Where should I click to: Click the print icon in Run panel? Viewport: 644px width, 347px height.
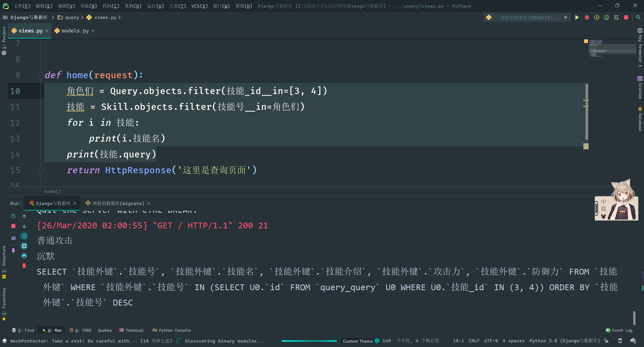tap(24, 256)
